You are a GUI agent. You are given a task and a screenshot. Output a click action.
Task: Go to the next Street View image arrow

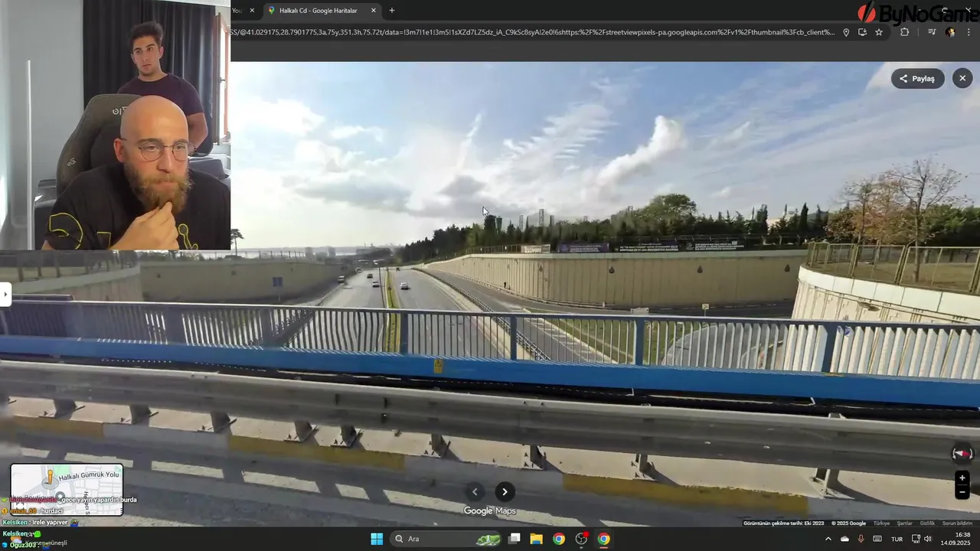(505, 492)
